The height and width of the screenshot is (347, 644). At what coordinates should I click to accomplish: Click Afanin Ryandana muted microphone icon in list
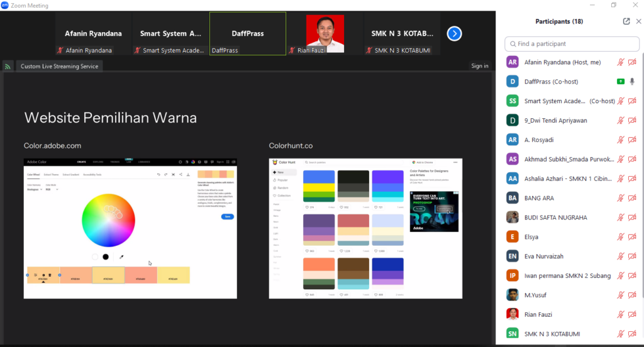[x=621, y=62]
